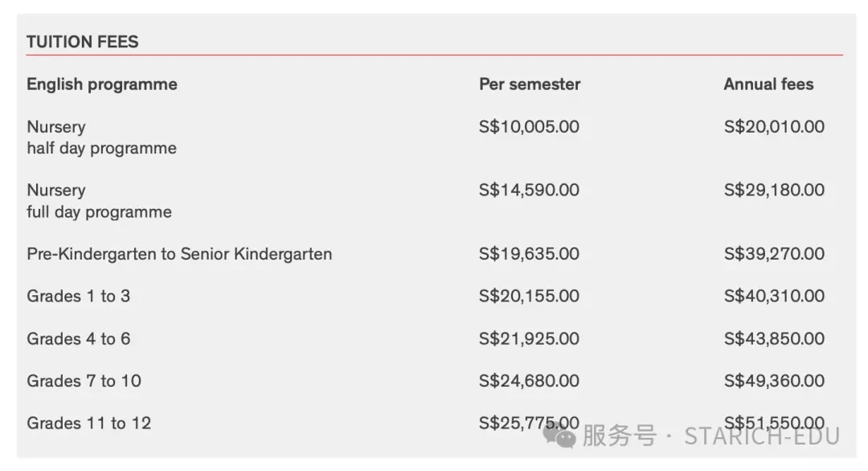Select the S$29,180.00 annual fee
The image size is (868, 471).
coord(774,190)
